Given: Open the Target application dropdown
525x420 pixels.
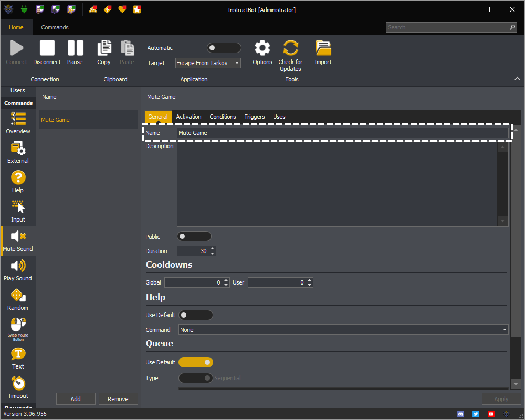Looking at the screenshot, I should pos(208,63).
